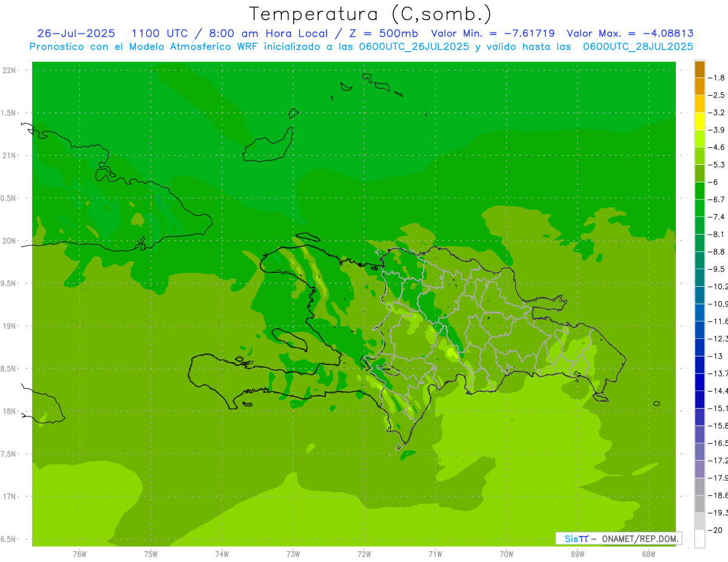This screenshot has height=562, width=728.
Task: Click the "Valor Max. = -4.08813" readout
Action: [x=630, y=34]
